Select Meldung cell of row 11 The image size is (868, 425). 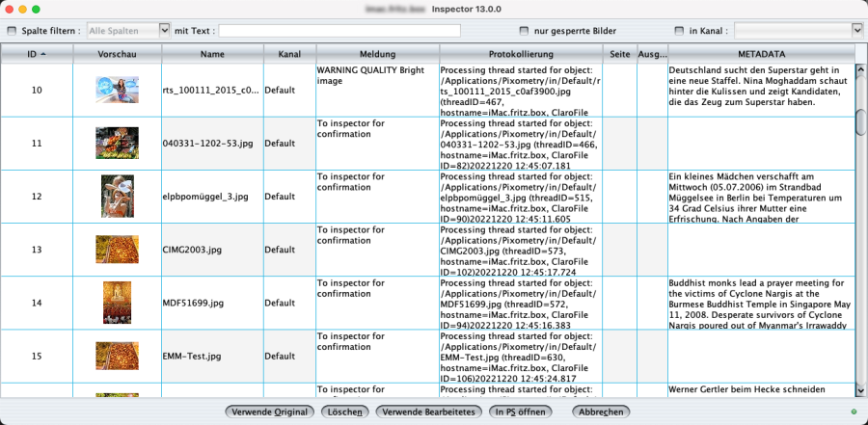point(377,144)
